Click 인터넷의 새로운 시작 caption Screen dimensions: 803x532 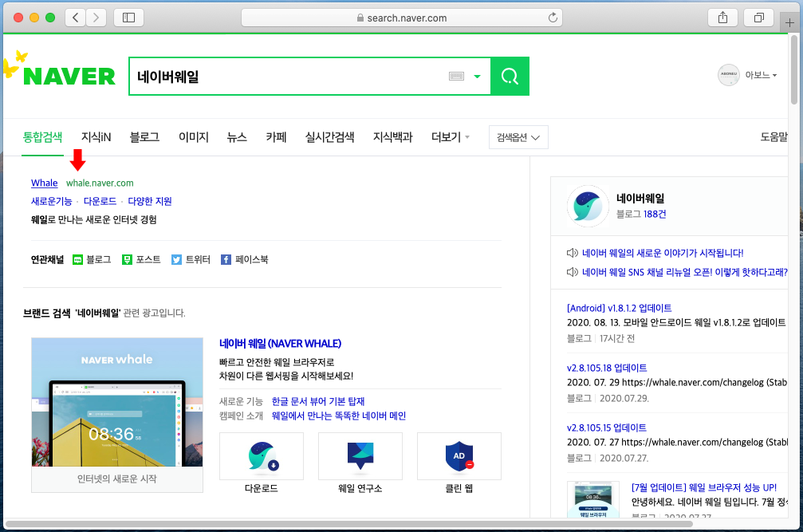click(117, 479)
